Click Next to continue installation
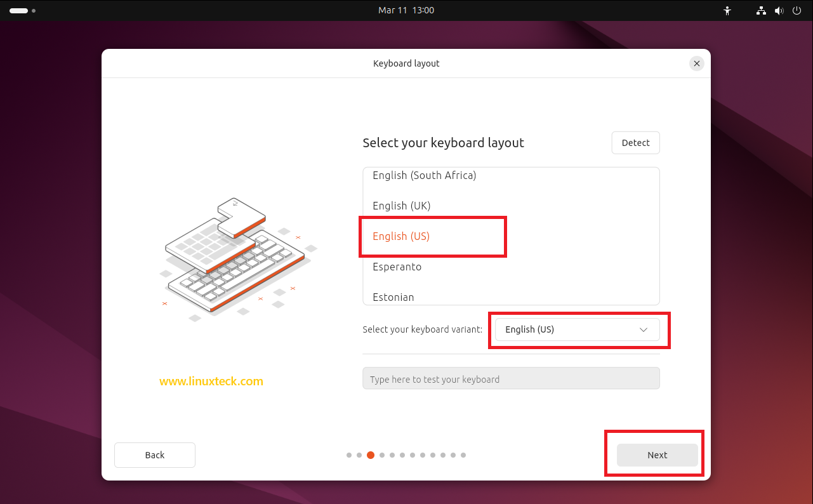The image size is (813, 504). pyautogui.click(x=657, y=454)
